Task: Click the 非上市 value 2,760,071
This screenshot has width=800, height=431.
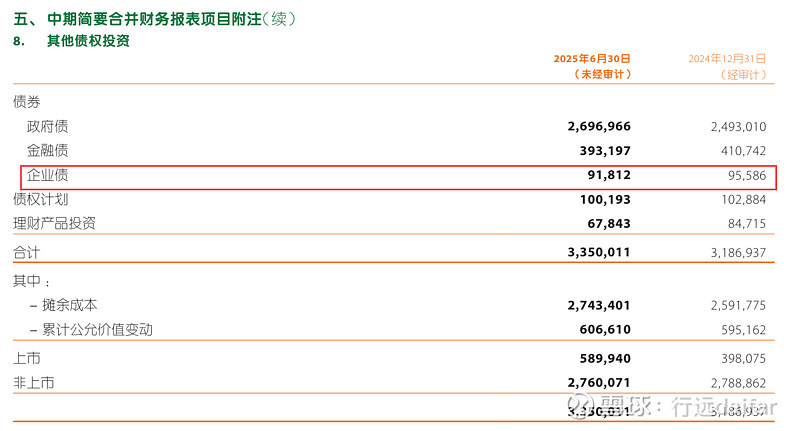Action: [599, 383]
